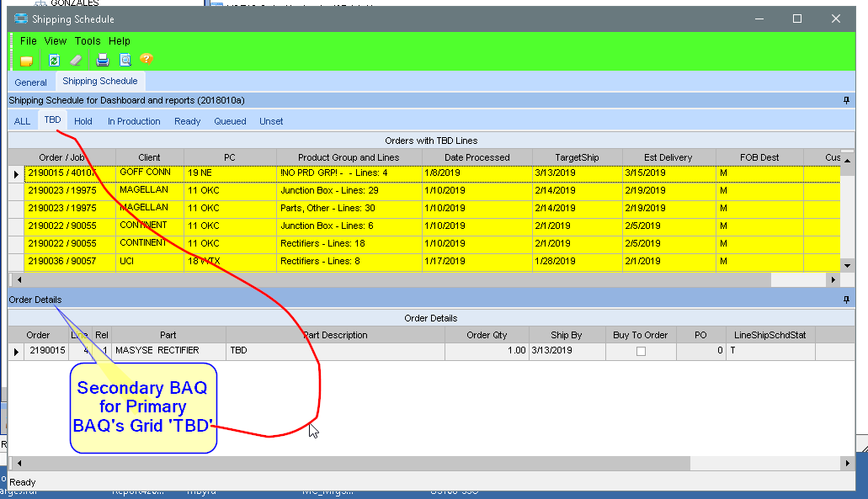This screenshot has height=499, width=868.
Task: Sort grid by TargetShip column header
Action: tap(577, 157)
